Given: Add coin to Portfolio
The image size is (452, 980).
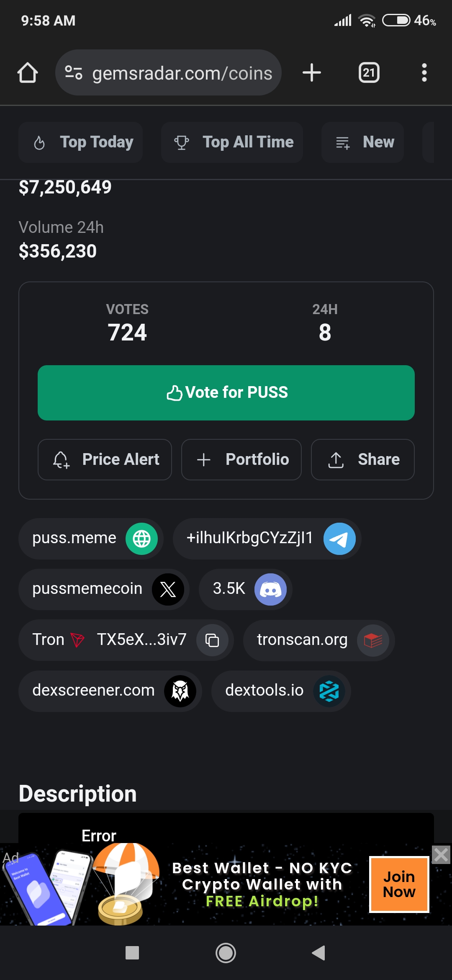Looking at the screenshot, I should pyautogui.click(x=241, y=459).
